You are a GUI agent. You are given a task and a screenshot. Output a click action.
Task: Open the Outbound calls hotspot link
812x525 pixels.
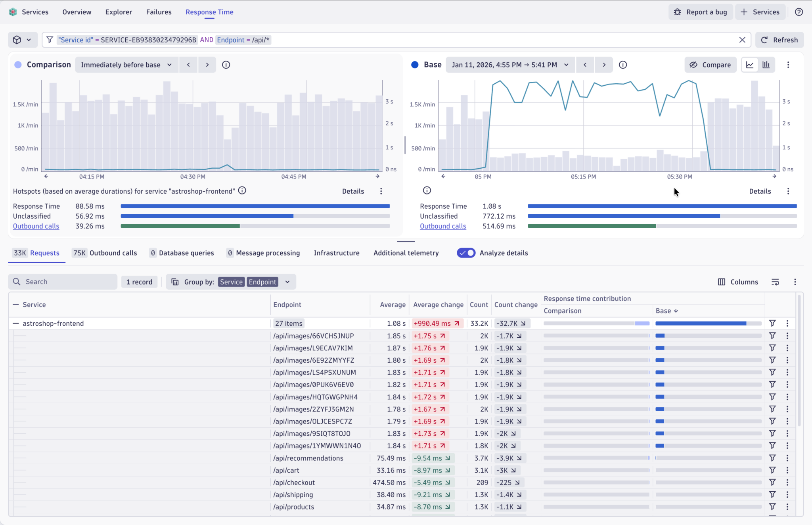coord(36,226)
